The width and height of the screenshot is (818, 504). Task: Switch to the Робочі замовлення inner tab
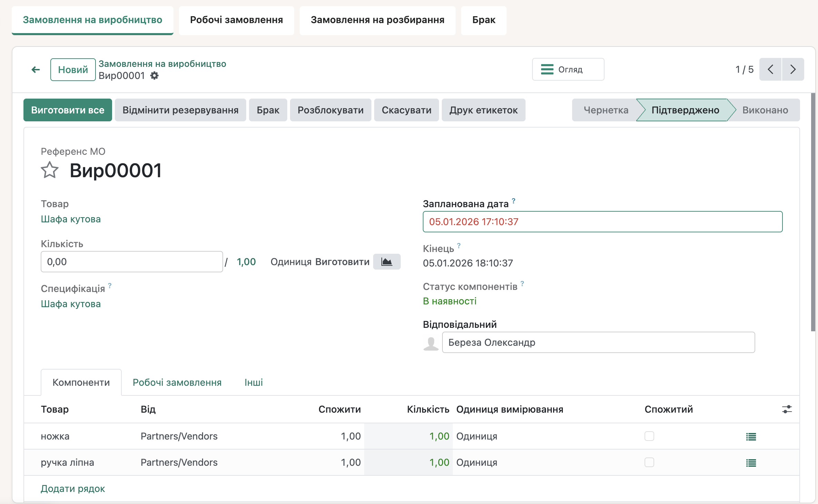coord(177,382)
